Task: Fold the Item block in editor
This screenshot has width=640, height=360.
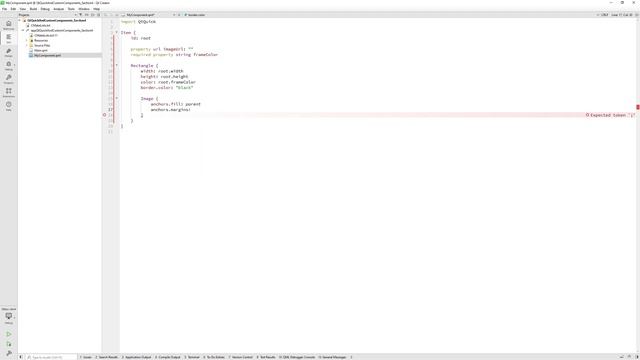Action: tap(117, 32)
